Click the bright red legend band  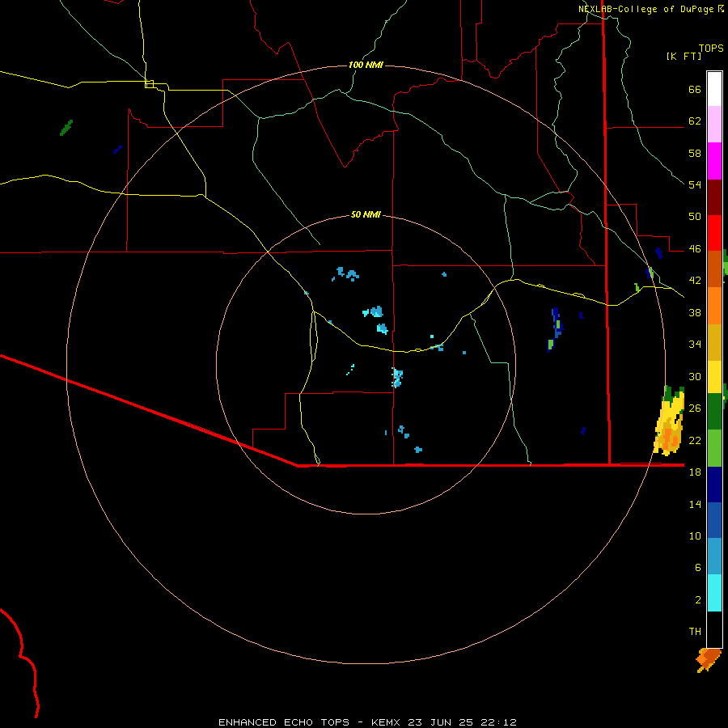click(714, 233)
